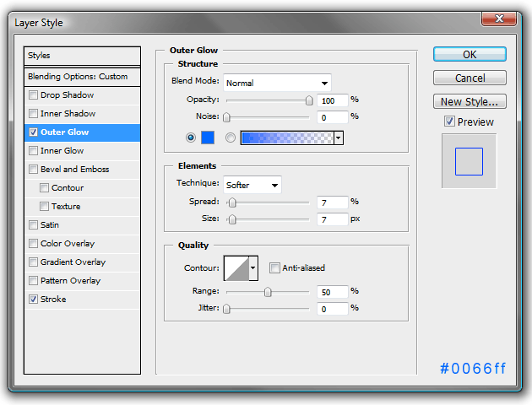This screenshot has width=532, height=405.
Task: Open the Bevel and Emboss settings
Action: pos(74,169)
